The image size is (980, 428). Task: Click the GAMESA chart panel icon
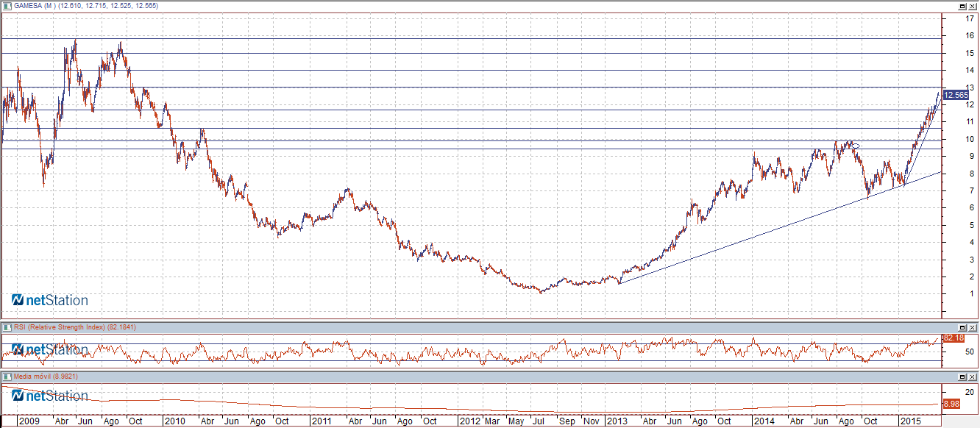pos(6,6)
